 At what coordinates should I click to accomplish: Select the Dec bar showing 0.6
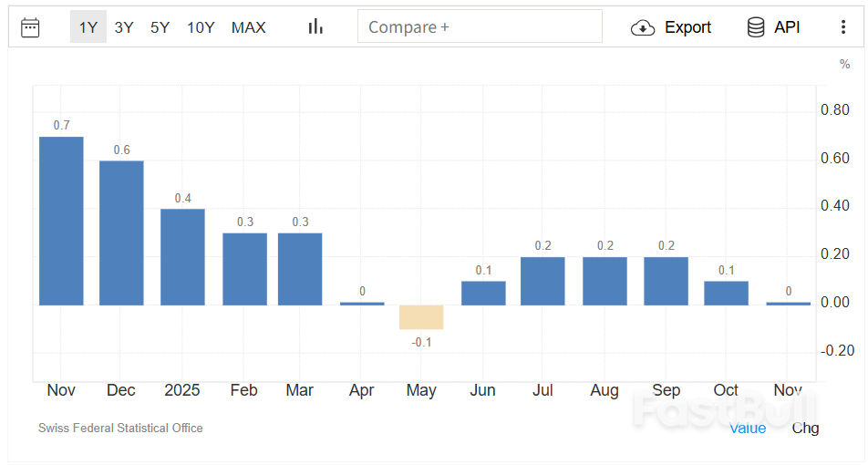click(121, 232)
